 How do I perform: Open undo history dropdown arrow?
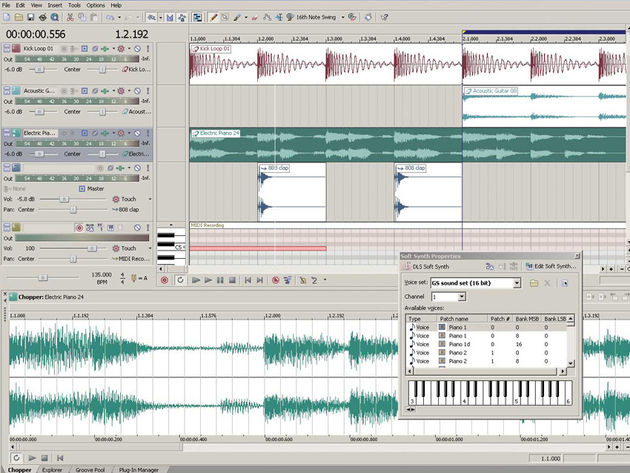click(120, 17)
